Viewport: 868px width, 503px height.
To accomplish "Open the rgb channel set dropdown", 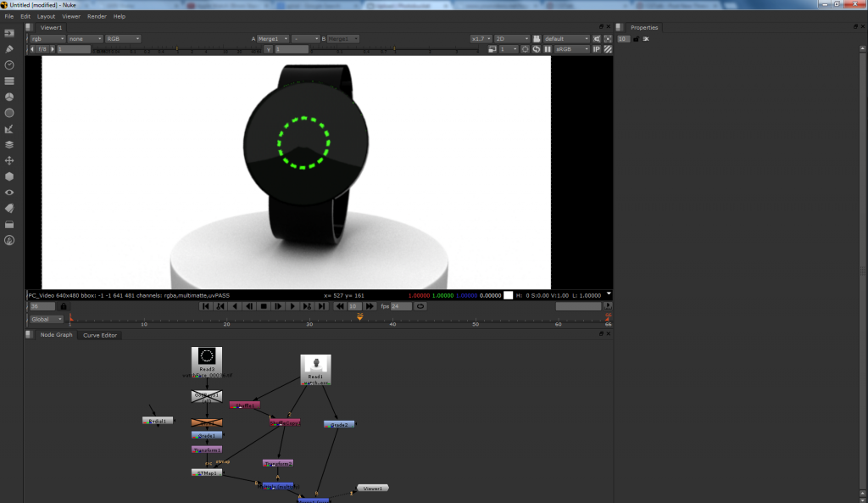I will point(47,39).
